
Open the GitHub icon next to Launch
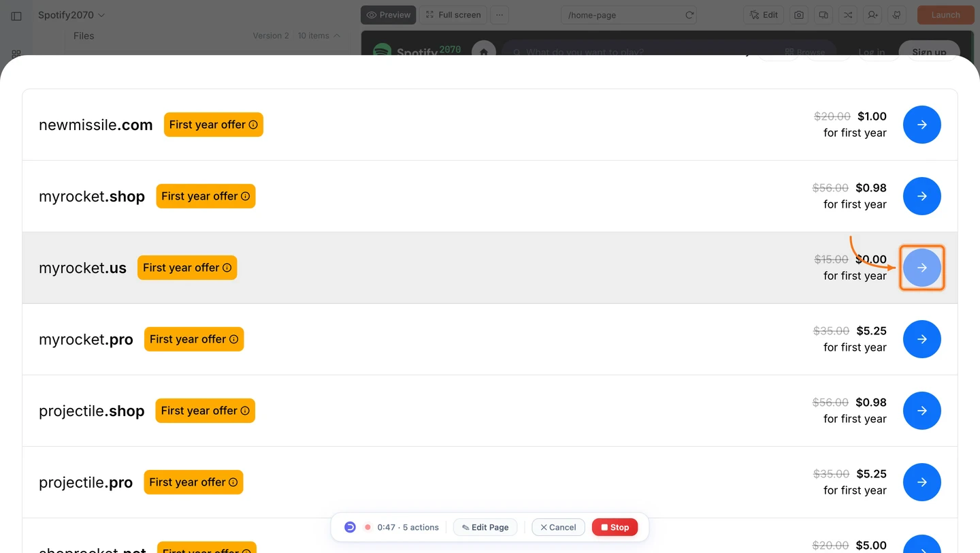[x=897, y=14]
